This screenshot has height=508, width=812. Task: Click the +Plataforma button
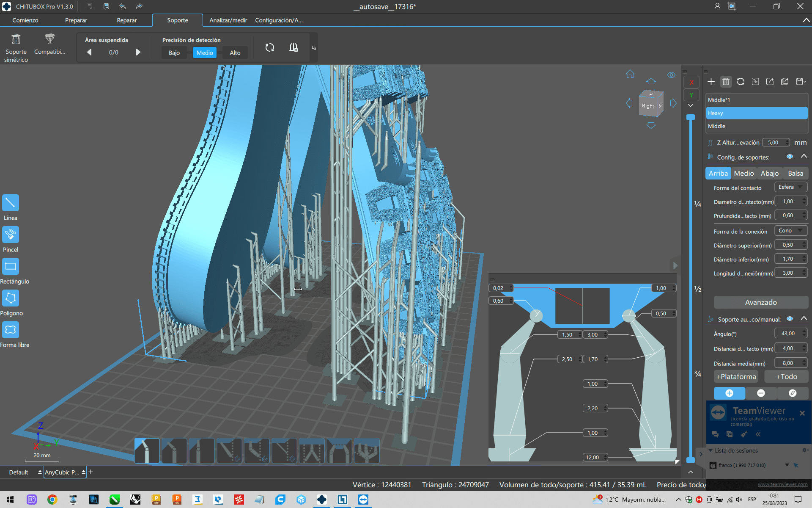pyautogui.click(x=736, y=376)
